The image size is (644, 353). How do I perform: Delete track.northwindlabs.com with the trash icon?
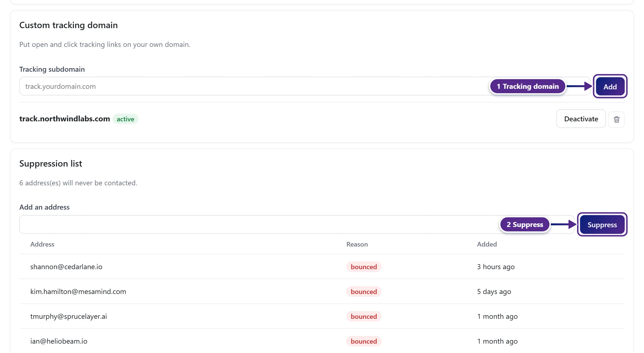616,119
